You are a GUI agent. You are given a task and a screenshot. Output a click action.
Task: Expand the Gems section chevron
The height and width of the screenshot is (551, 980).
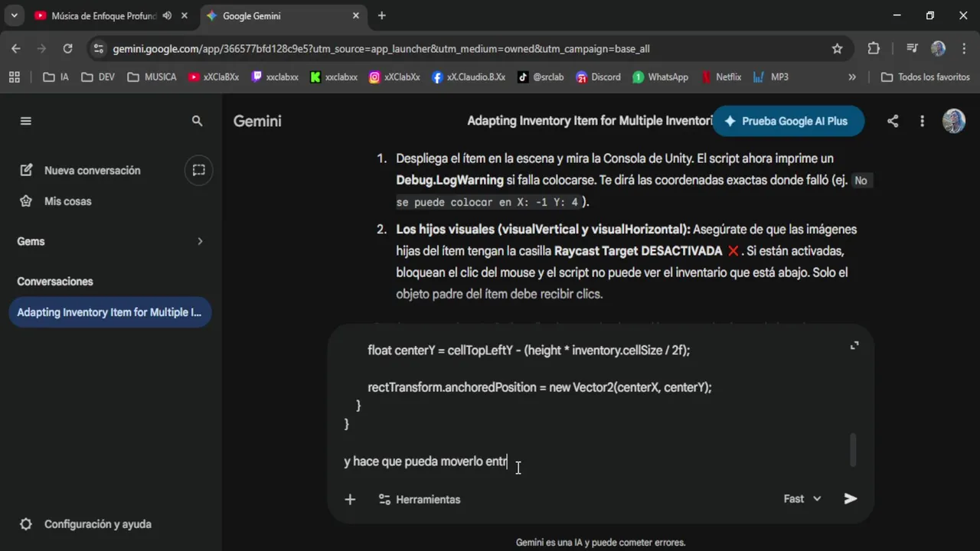tap(200, 241)
